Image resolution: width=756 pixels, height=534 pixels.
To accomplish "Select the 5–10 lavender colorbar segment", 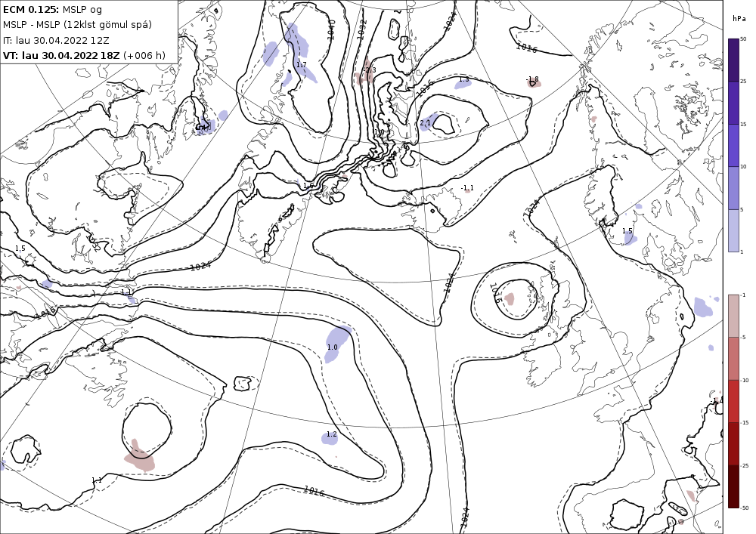I will coord(733,188).
